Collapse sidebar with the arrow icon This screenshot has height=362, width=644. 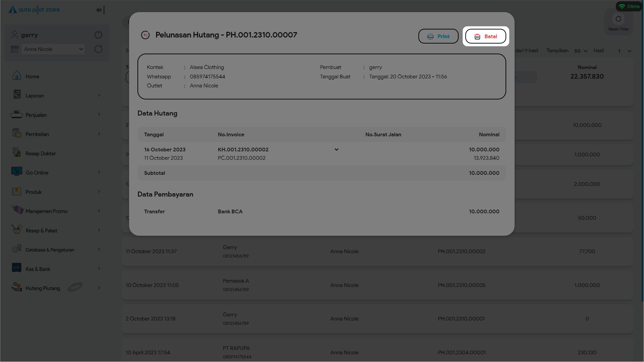click(x=100, y=10)
